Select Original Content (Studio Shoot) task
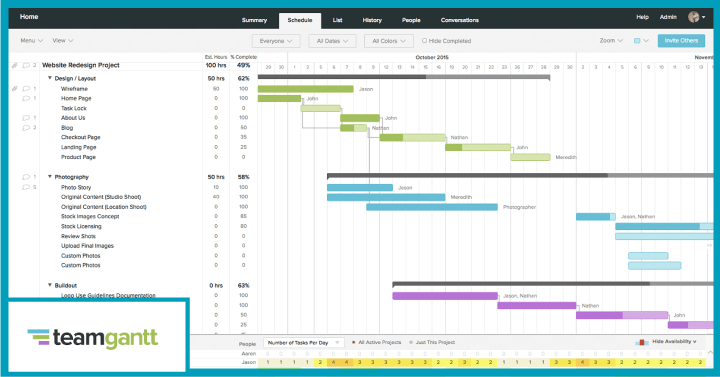Viewport: 720px width, 377px height. pos(101,197)
